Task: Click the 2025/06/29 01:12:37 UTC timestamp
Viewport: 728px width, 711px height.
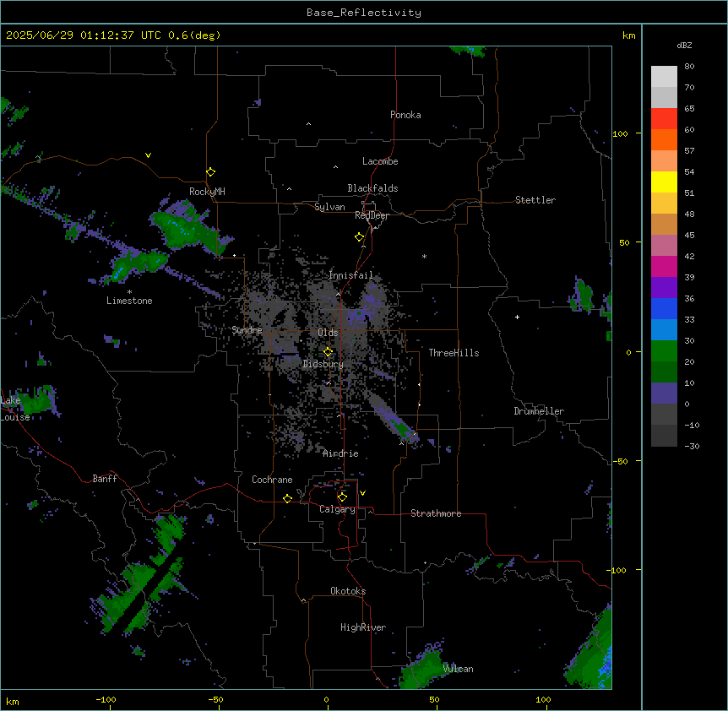Action: pos(84,35)
